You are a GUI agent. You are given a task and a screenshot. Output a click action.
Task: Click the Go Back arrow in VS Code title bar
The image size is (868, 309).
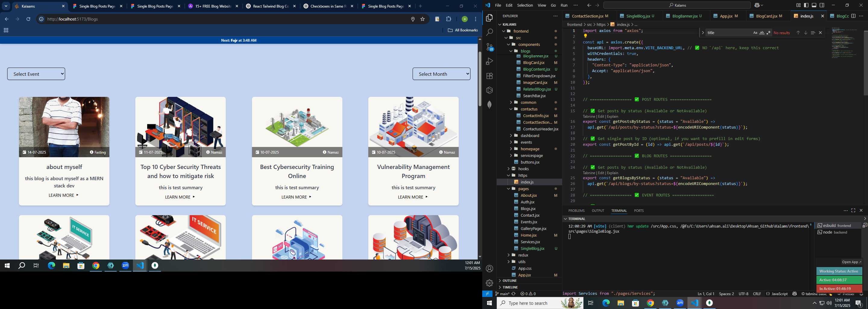589,5
